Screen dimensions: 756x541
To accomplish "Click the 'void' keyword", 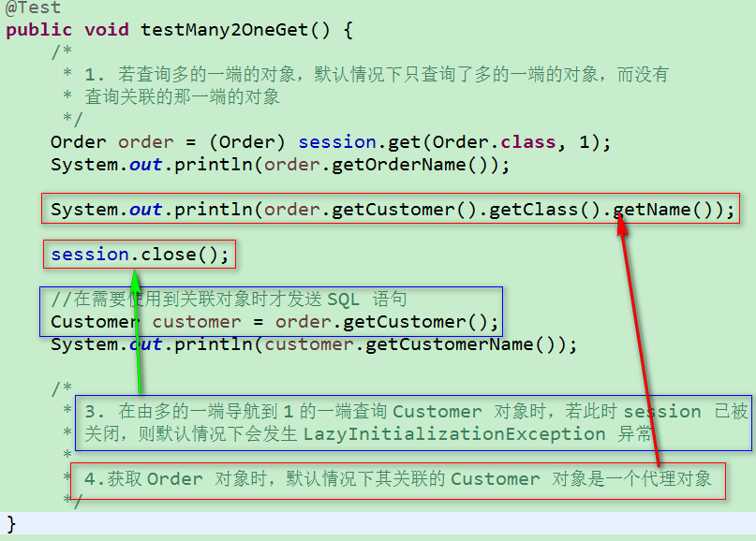I will [x=107, y=30].
